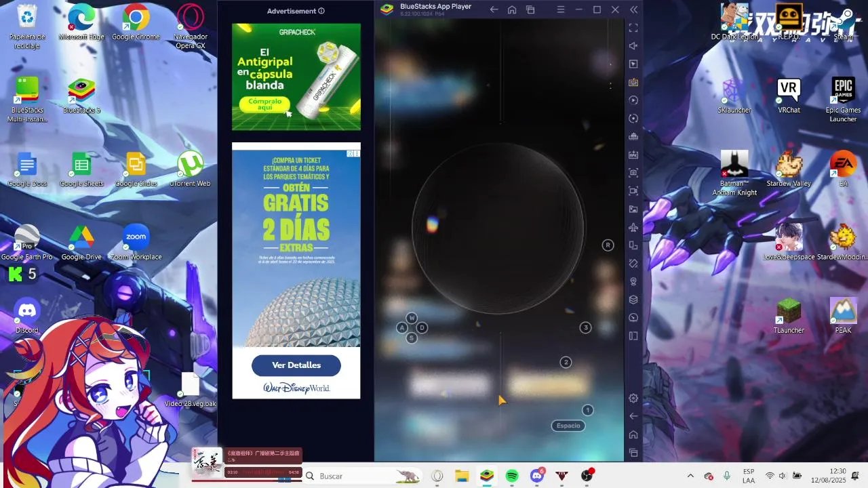The image size is (868, 488).
Task: Open the Microsoft Edge desktop shortcut
Action: click(x=81, y=22)
